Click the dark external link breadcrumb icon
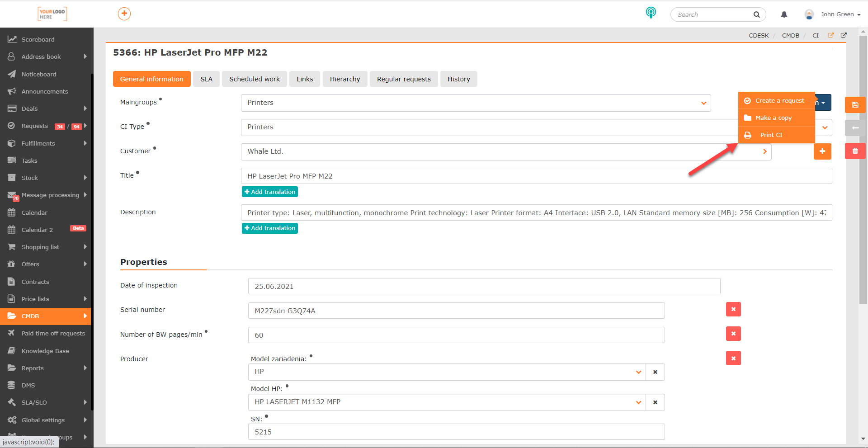Viewport: 868px width, 448px height. click(x=844, y=35)
